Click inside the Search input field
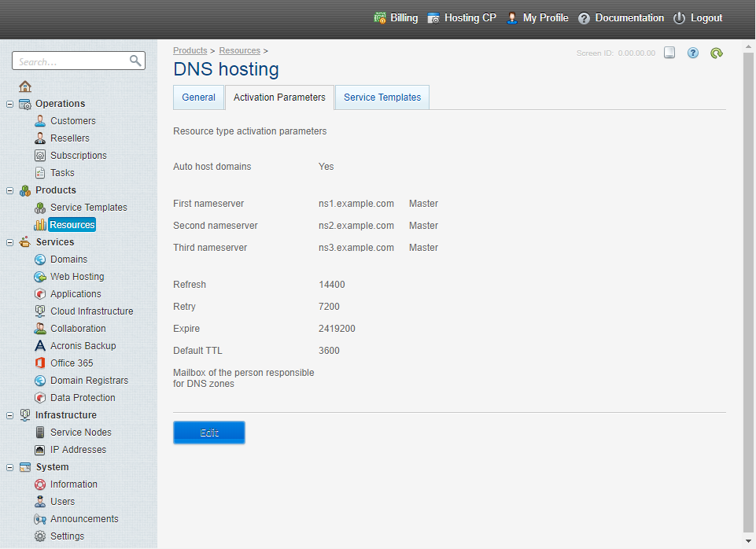 [71, 61]
